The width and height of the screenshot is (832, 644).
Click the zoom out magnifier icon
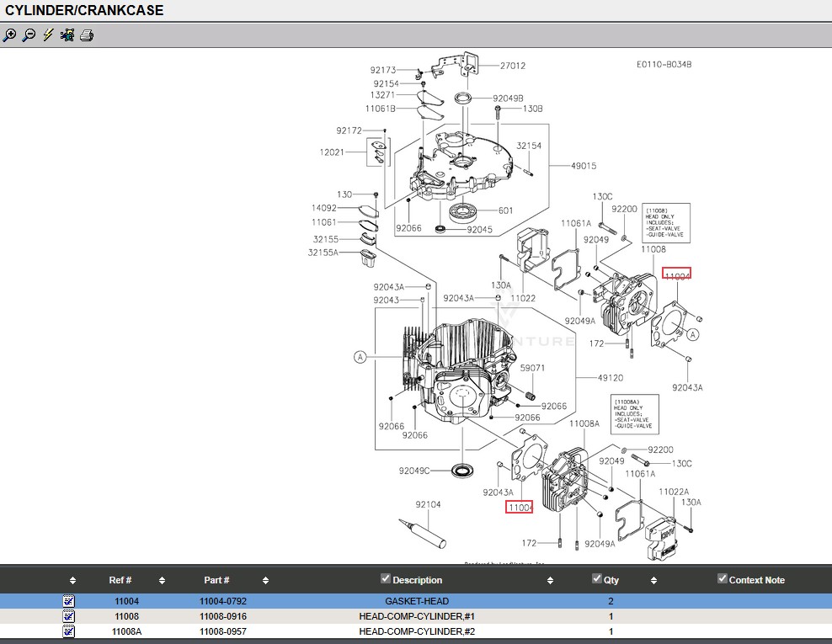(29, 35)
